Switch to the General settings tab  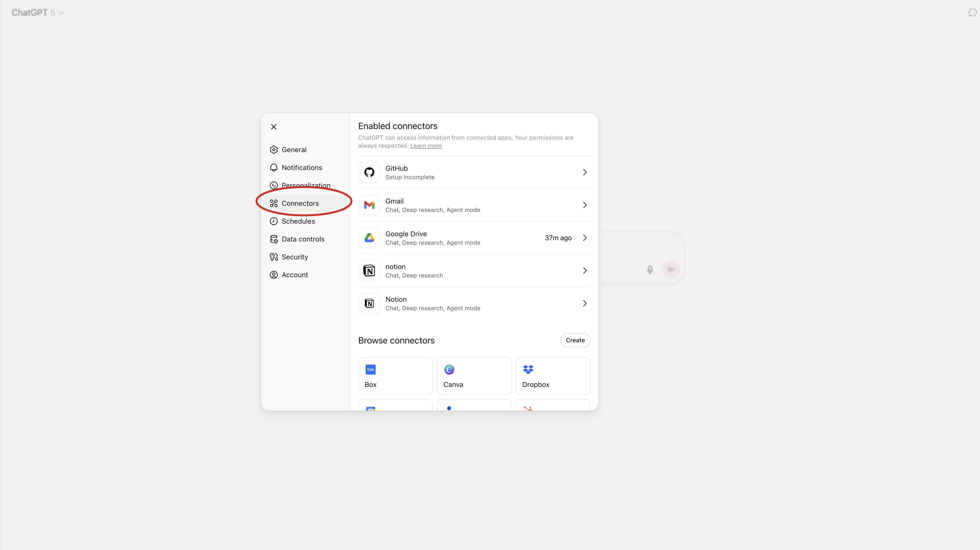[294, 149]
